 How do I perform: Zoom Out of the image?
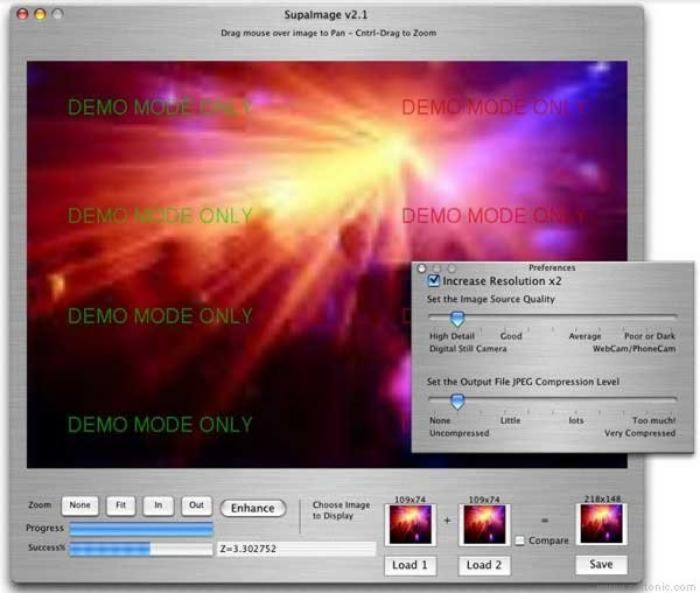(x=196, y=505)
